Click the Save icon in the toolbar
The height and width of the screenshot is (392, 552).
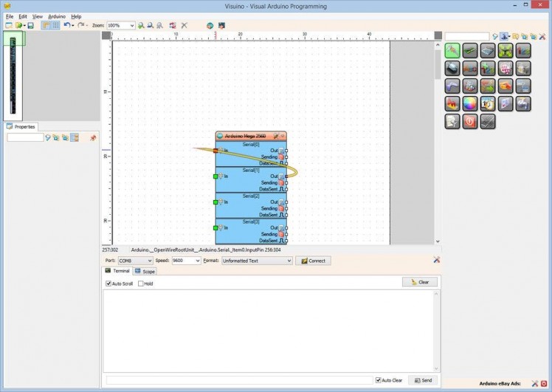click(x=30, y=25)
